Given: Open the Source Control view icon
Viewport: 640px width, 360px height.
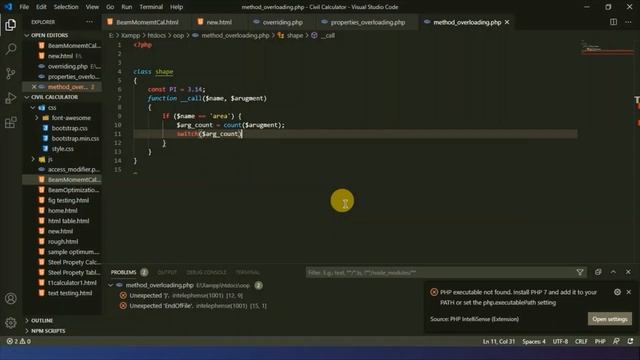Looking at the screenshot, I should click(x=11, y=73).
